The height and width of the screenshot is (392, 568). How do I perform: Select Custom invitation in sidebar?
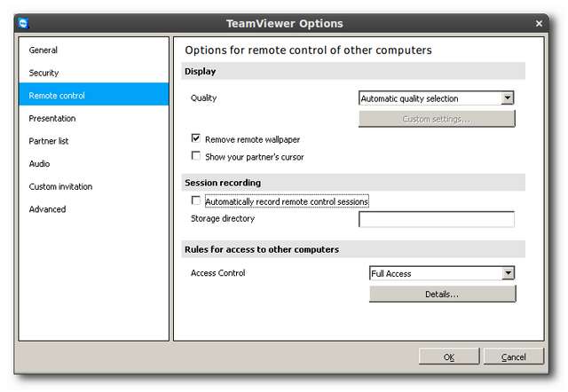pyautogui.click(x=60, y=186)
